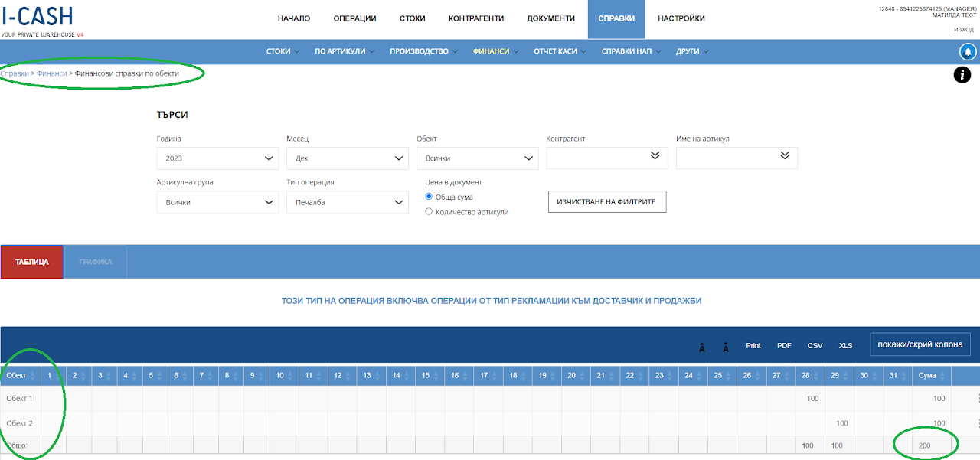
Task: Select the Обща сума radio button
Action: (429, 197)
